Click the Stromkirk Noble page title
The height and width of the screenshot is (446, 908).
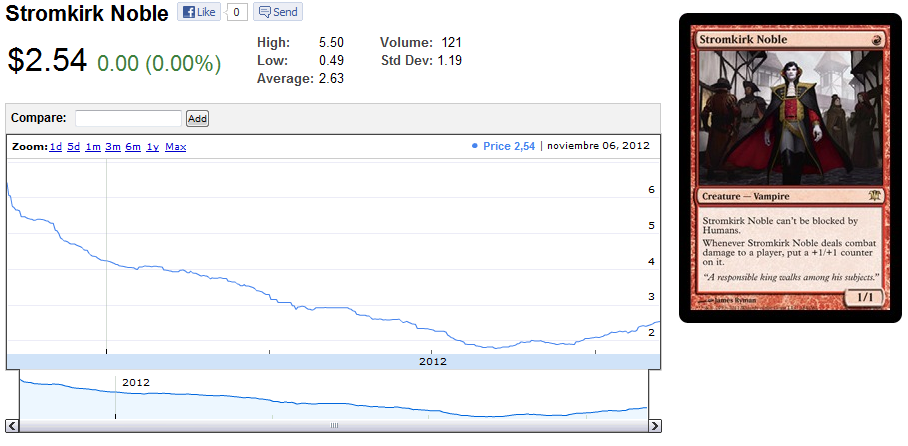point(87,13)
